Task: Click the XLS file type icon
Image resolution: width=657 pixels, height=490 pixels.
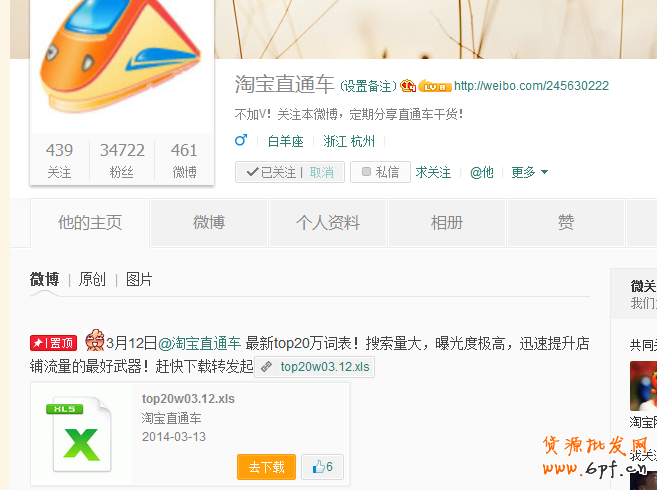Action: tap(79, 434)
